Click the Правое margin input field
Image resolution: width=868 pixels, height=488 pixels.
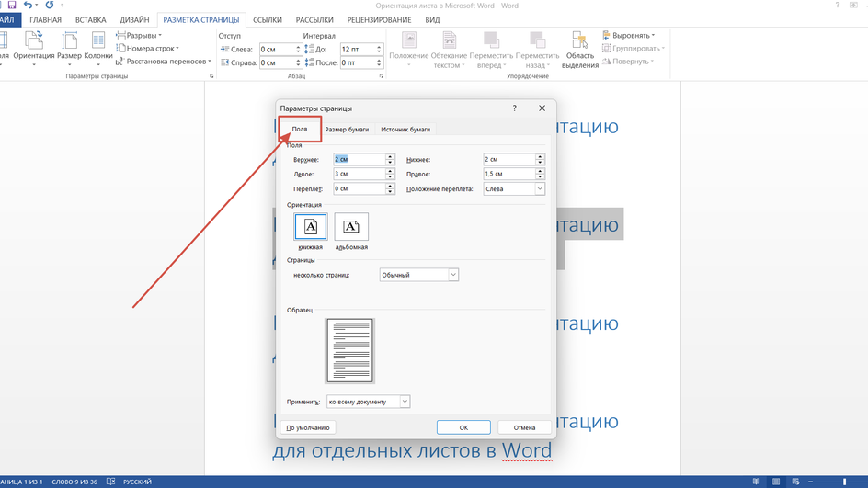pos(508,174)
